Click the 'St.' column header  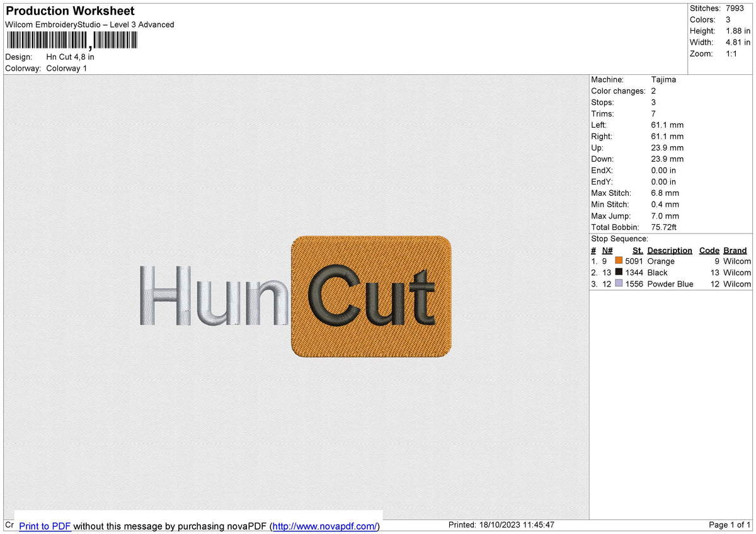(638, 250)
